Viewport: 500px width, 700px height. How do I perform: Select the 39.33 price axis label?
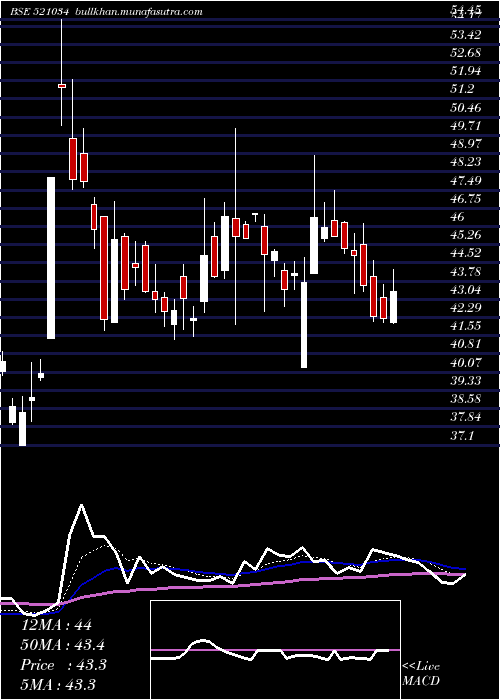click(x=465, y=381)
